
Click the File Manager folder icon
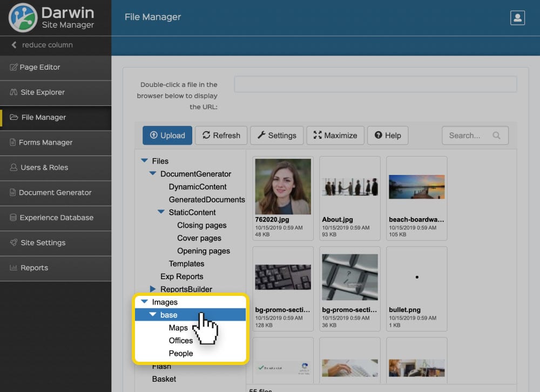coord(14,117)
